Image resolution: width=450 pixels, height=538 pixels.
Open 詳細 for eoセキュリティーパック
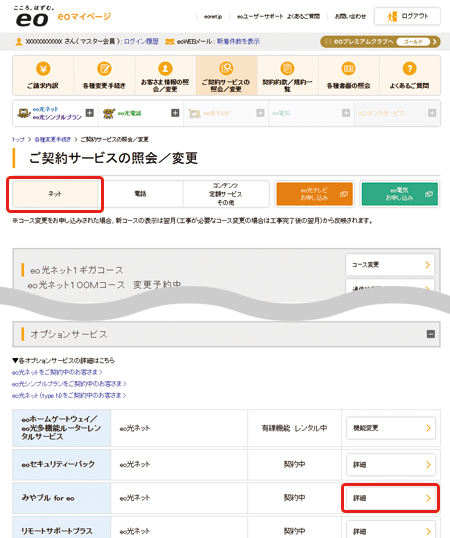coord(391,465)
